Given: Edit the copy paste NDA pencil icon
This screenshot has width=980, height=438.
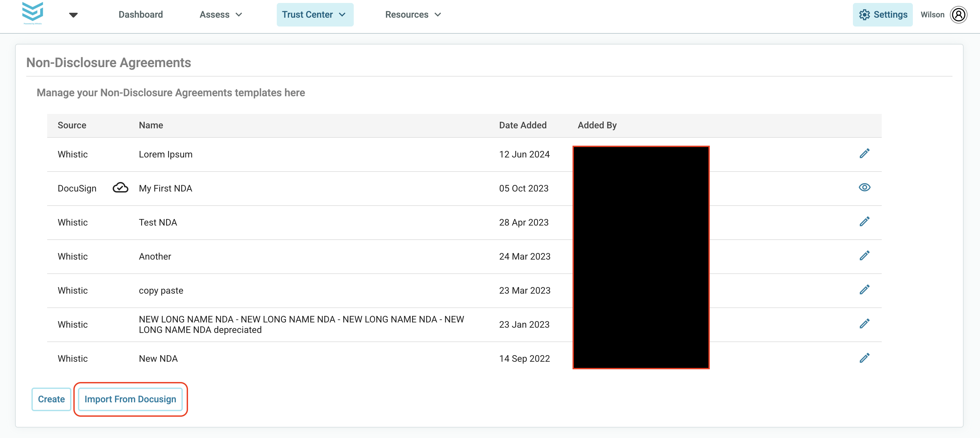Looking at the screenshot, I should (x=864, y=289).
